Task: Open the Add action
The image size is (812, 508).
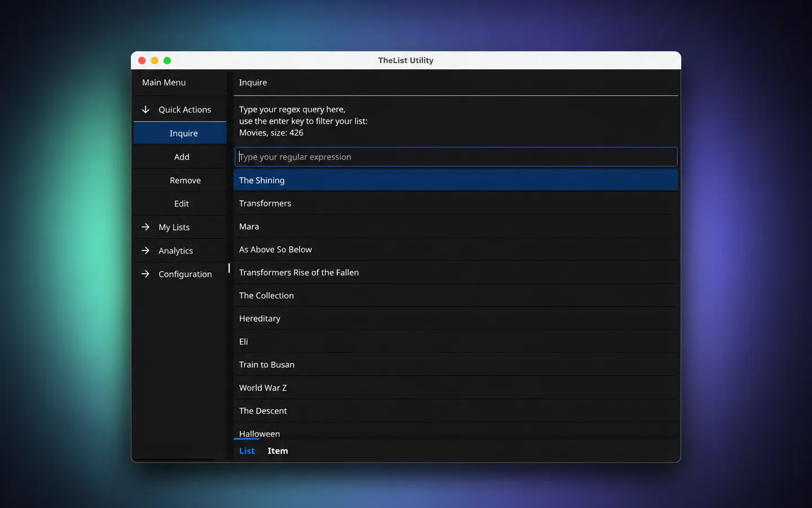Action: click(x=180, y=157)
